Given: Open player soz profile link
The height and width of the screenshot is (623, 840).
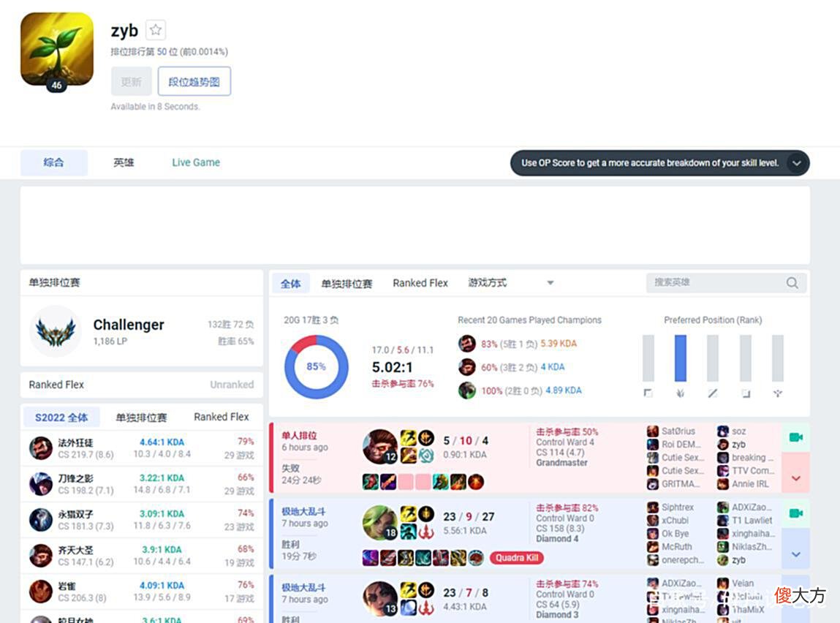Looking at the screenshot, I should pos(739,431).
